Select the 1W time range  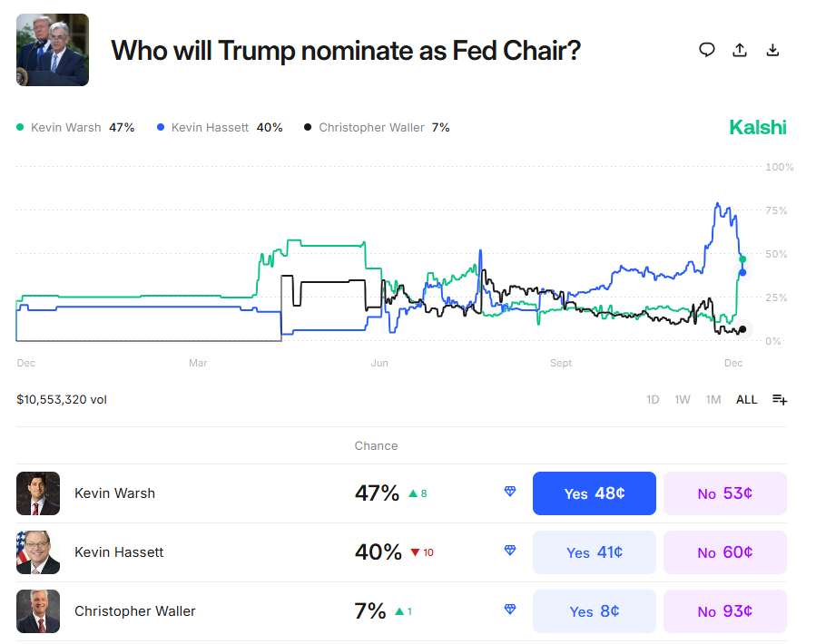(683, 399)
